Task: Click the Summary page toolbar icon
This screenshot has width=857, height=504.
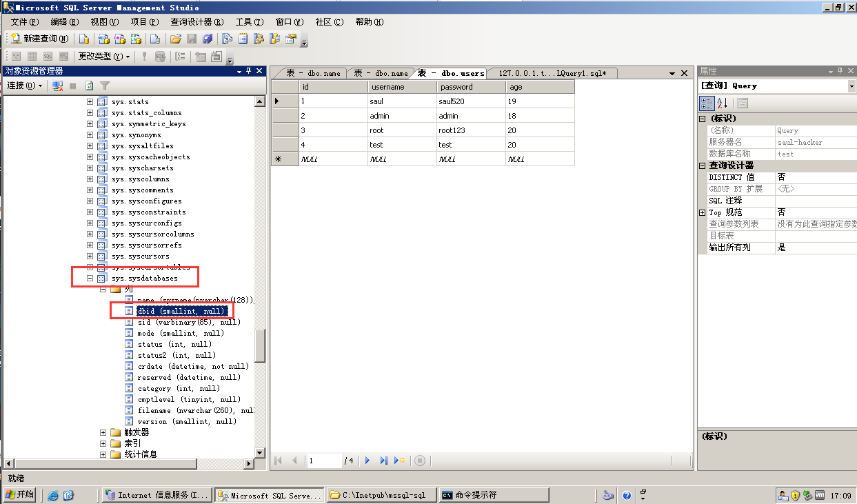Action: (243, 39)
